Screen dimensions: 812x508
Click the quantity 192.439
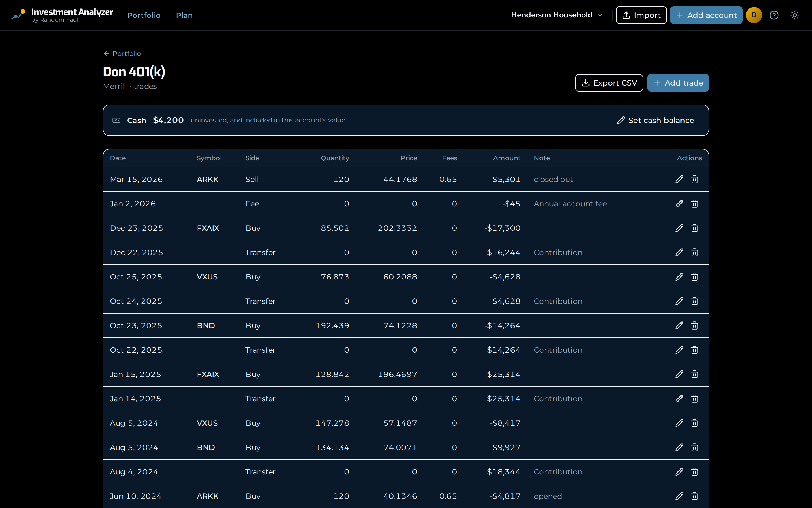tap(332, 325)
